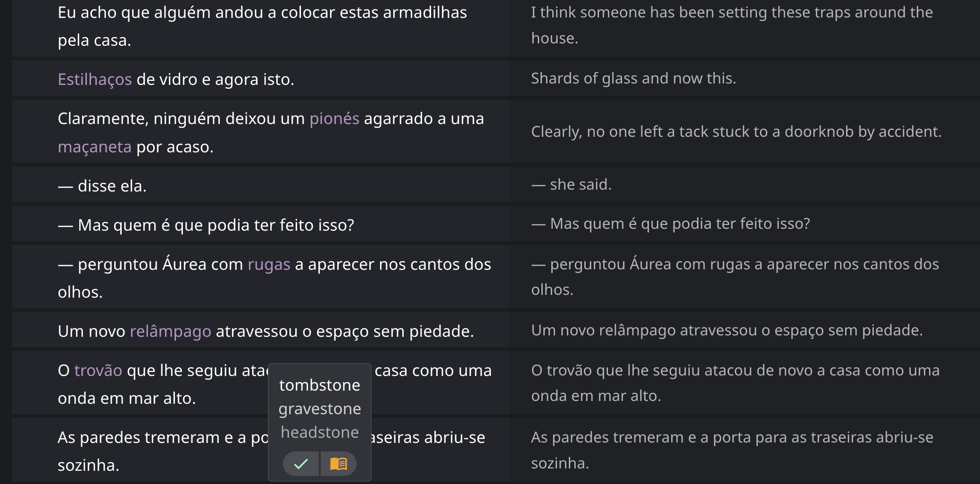Click the green checkmark in the popup
Screen dimensions: 980x484
pos(301,464)
